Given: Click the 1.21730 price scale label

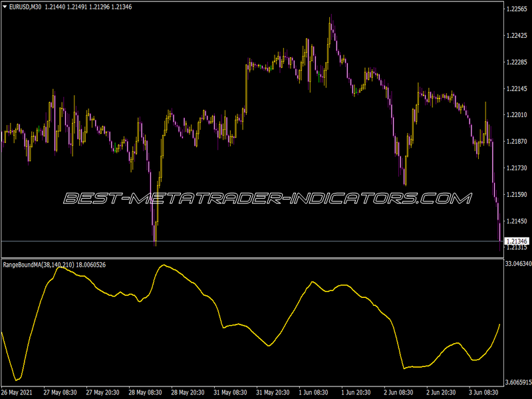Looking at the screenshot, I should [517, 168].
